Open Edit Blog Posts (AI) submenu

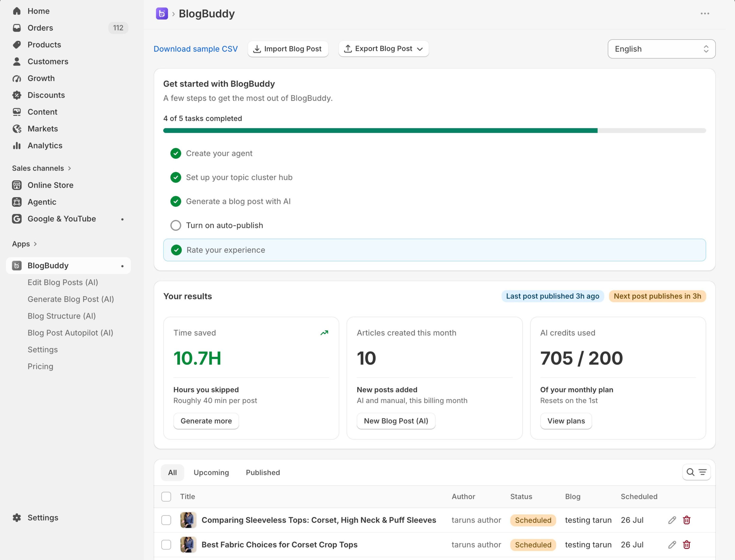tap(63, 282)
